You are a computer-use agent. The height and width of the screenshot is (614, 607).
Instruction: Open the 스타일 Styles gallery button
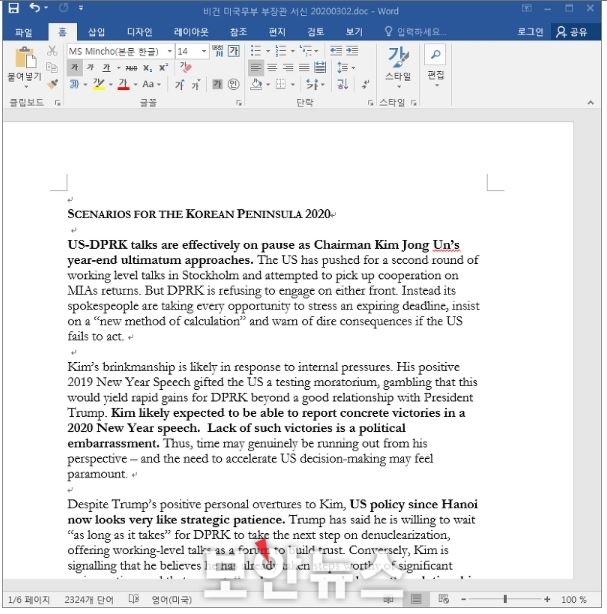[398, 67]
